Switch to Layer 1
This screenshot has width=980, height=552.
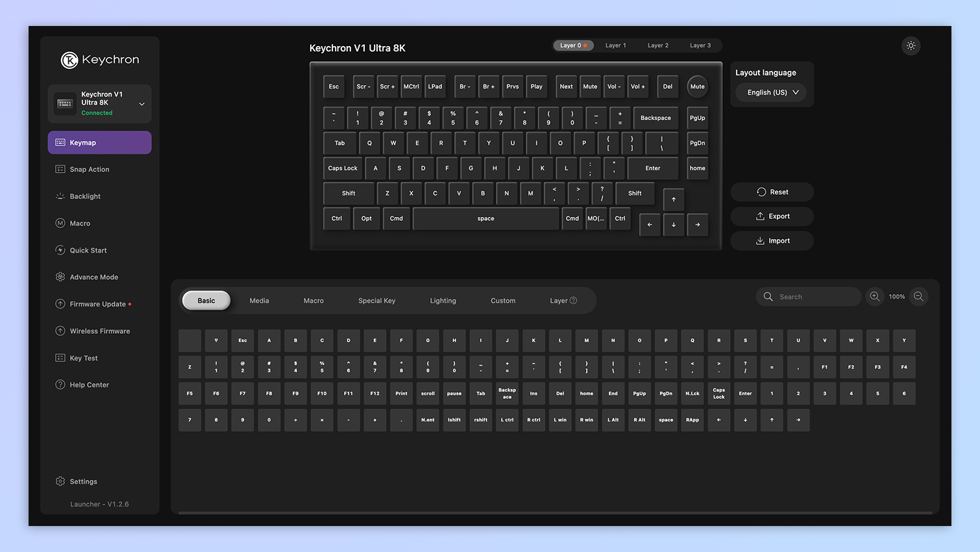615,45
